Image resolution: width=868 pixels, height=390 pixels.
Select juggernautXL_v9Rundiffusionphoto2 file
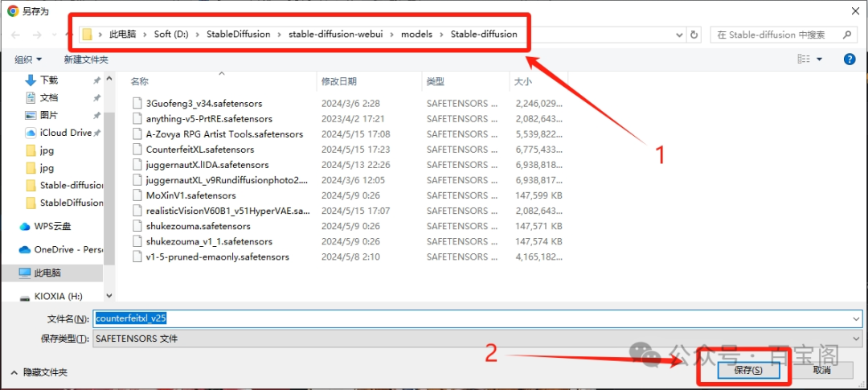227,180
